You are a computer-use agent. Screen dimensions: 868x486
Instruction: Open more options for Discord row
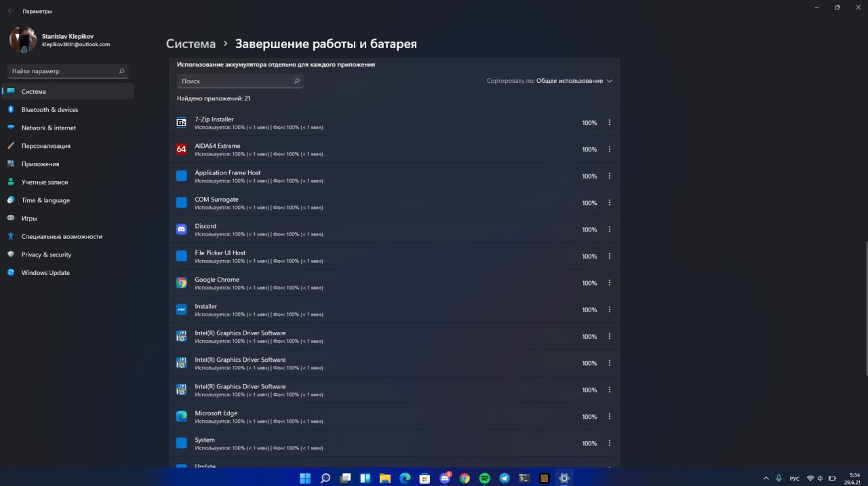[x=609, y=229]
